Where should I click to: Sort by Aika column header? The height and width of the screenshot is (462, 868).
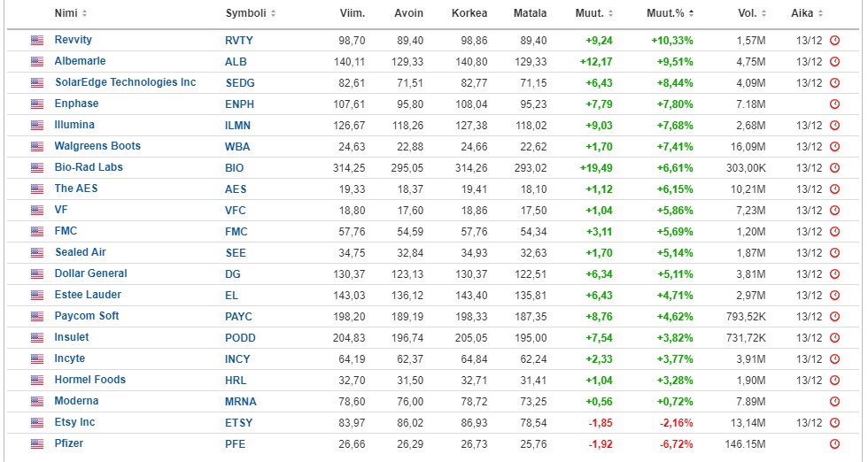807,12
